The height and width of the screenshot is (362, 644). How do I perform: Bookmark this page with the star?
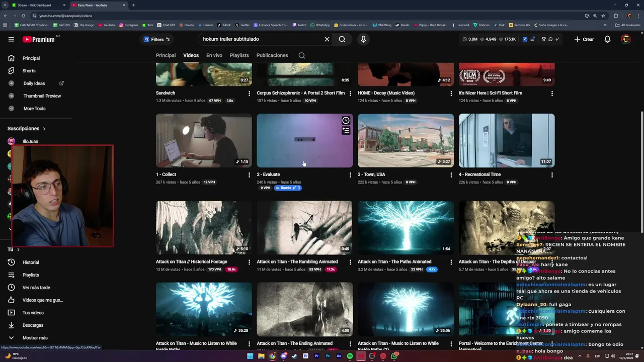point(603,16)
